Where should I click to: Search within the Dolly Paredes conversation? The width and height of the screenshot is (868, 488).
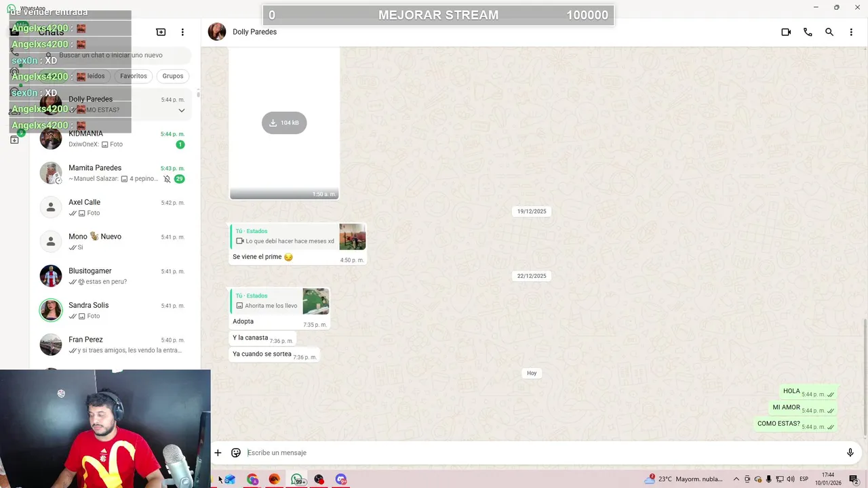829,32
